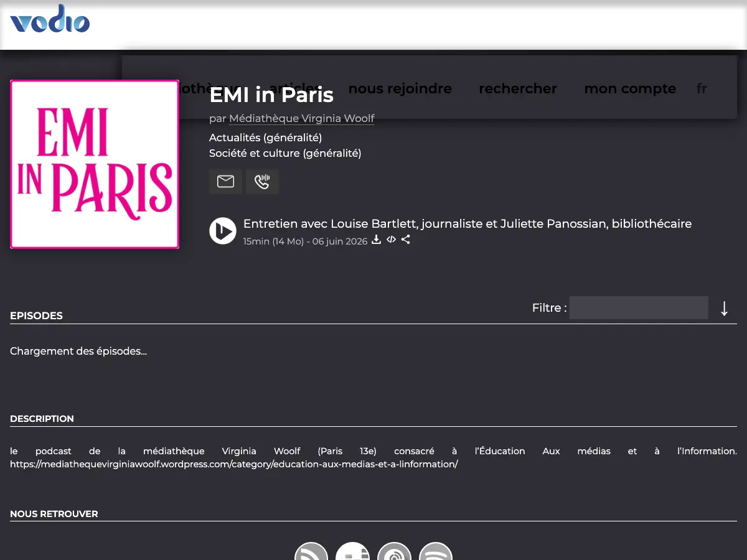The height and width of the screenshot is (560, 747).
Task: Click the envelope email subscription icon
Action: 225,181
